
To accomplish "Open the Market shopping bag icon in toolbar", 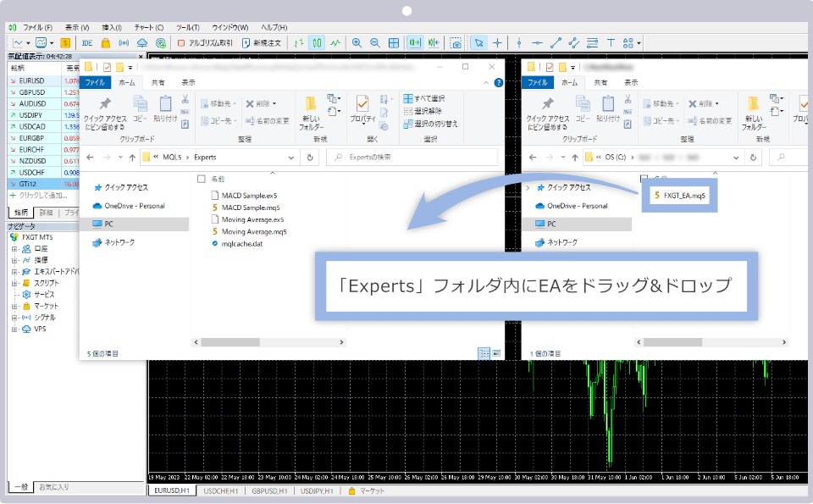I will click(106, 43).
